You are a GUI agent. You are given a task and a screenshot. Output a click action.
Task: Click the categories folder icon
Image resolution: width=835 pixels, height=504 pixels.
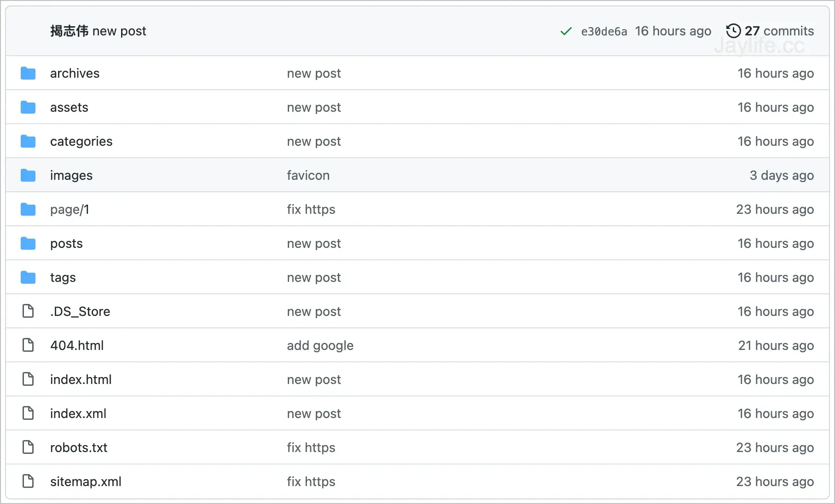click(x=28, y=141)
